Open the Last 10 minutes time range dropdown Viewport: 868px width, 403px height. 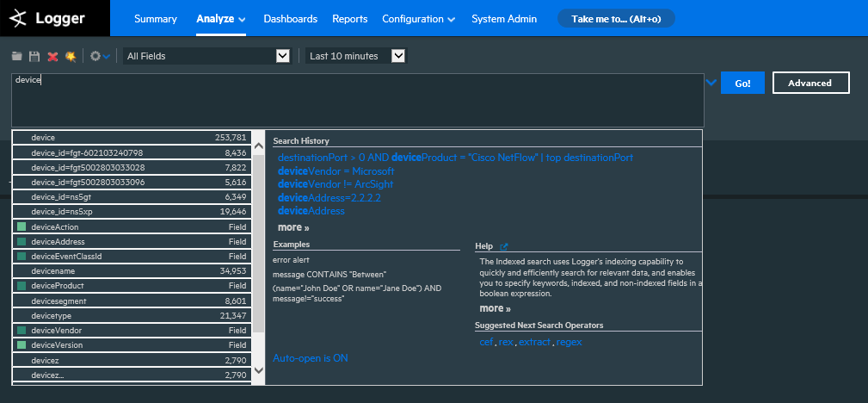[x=355, y=56]
